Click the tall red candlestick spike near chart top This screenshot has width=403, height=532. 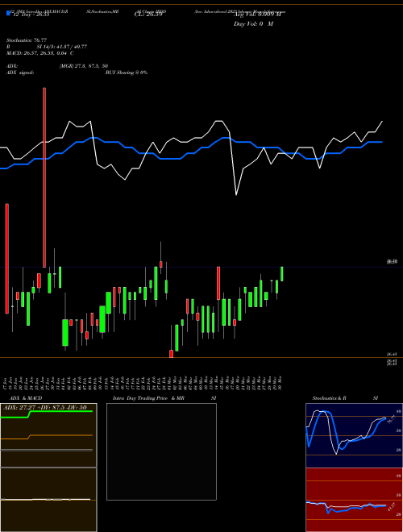(x=44, y=177)
